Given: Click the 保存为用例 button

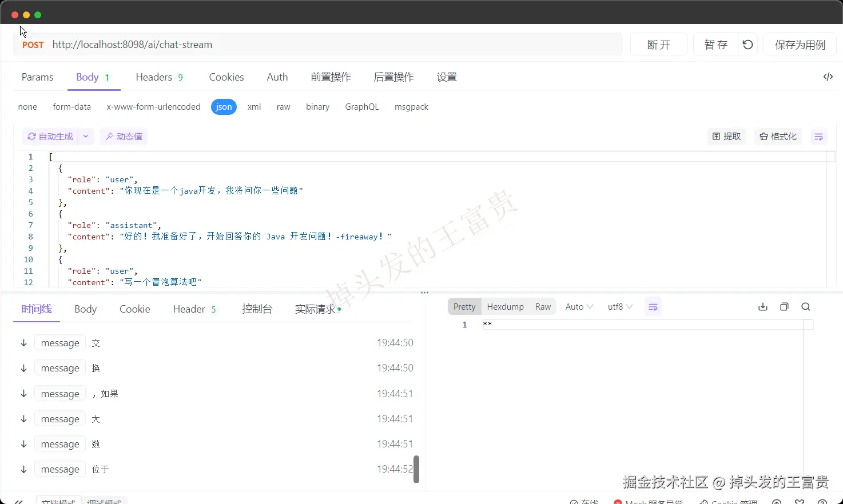Looking at the screenshot, I should [800, 45].
